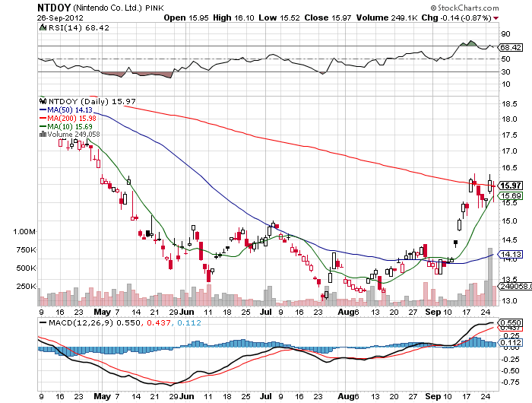Click the 750K volume axis label
The height and width of the screenshot is (403, 532).
click(26, 250)
